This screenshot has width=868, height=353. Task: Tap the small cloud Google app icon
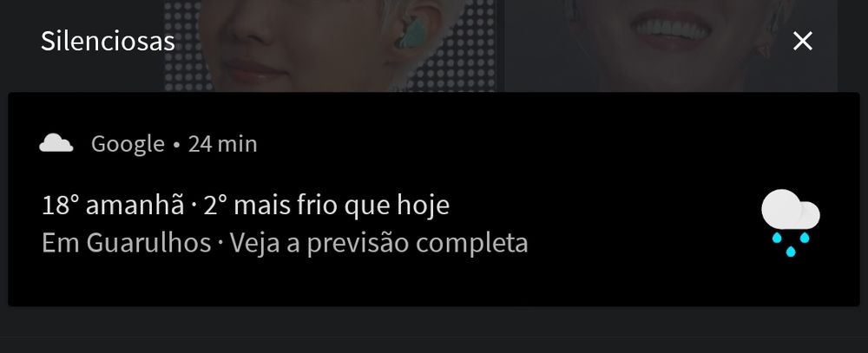[x=56, y=143]
